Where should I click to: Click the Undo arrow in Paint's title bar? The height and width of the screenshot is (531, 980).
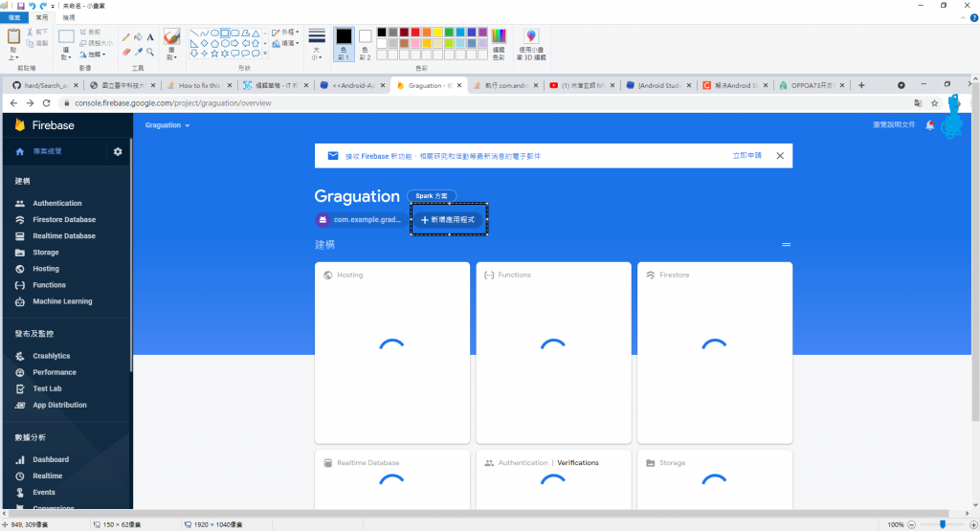pos(32,6)
